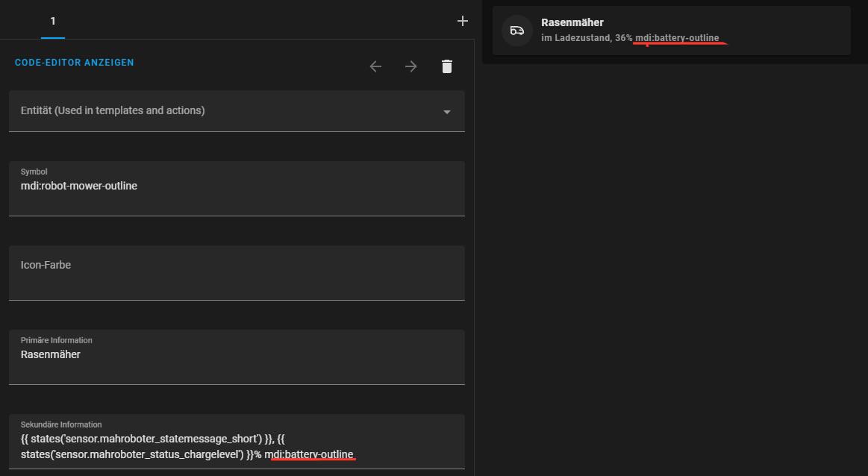
Task: Open the code editor via CODE-EDITOR ANZEIGEN
Action: tap(75, 63)
